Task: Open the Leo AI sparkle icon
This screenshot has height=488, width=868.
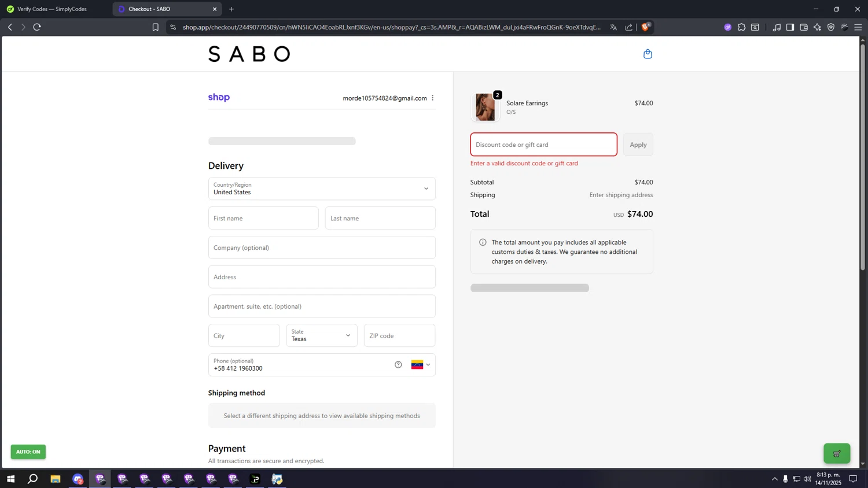Action: pos(817,27)
